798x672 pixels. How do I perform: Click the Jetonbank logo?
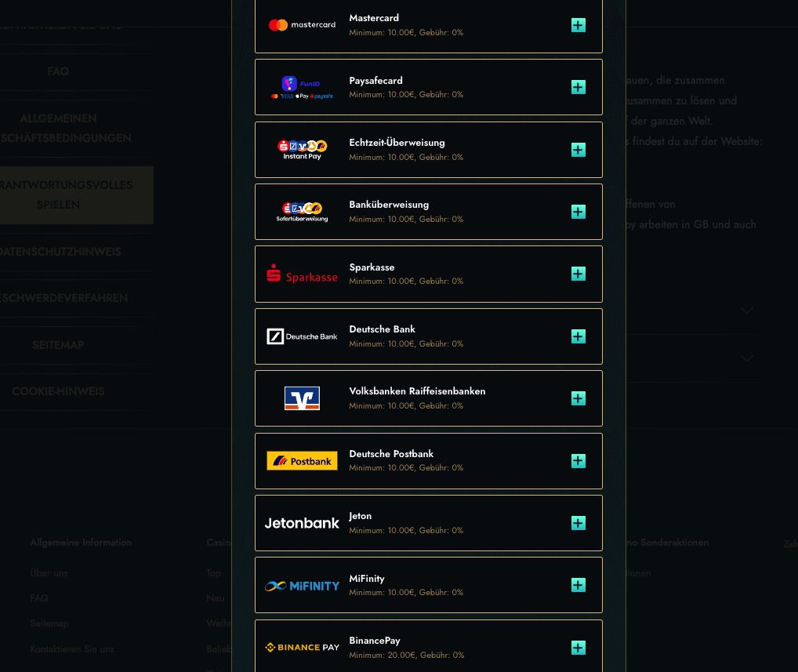(x=302, y=523)
